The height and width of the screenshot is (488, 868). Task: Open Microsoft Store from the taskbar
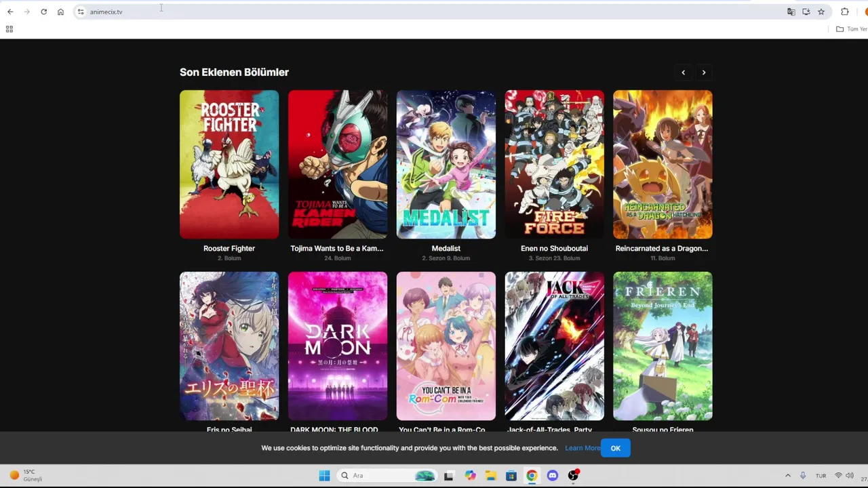pos(511,476)
